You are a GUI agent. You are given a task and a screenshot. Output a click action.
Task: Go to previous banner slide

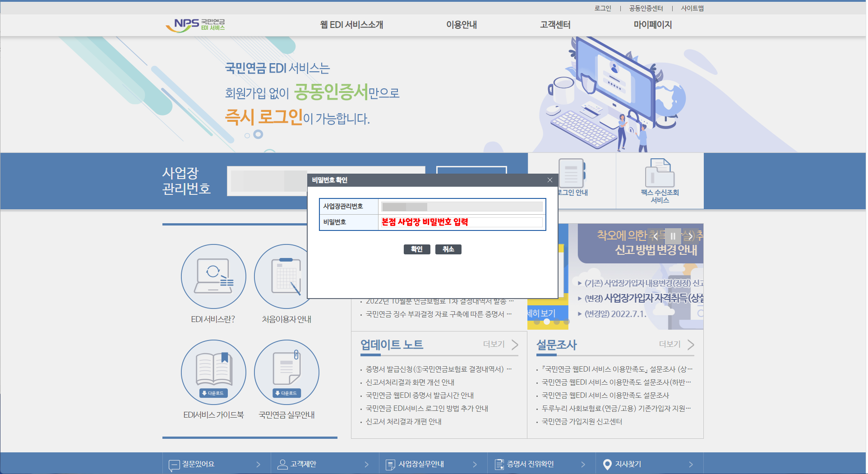[656, 236]
